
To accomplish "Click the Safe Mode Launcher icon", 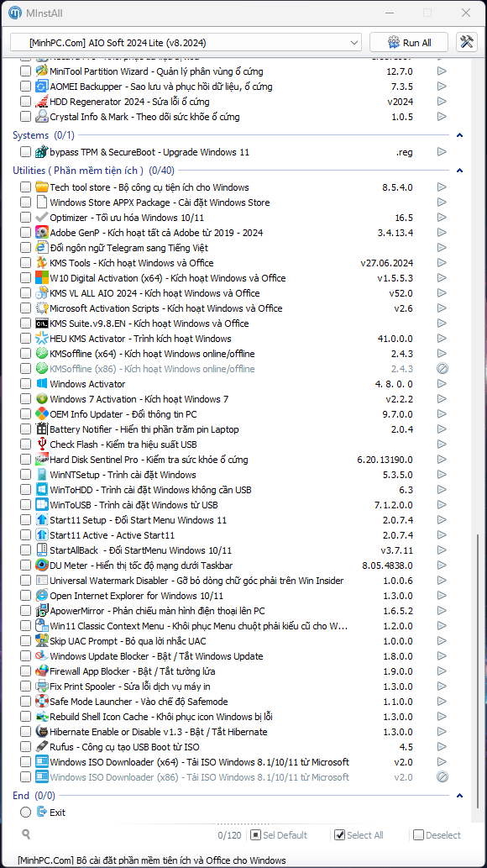I will tap(41, 702).
